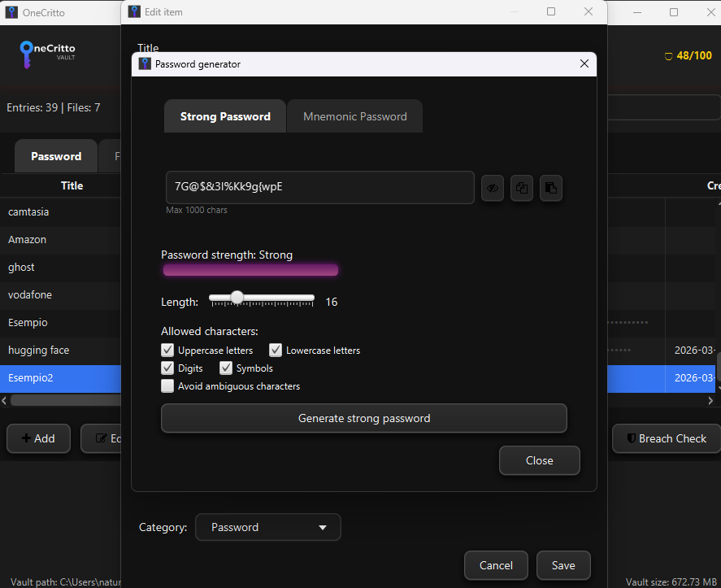Maximize the Edit item window
721x588 pixels.
point(551,12)
